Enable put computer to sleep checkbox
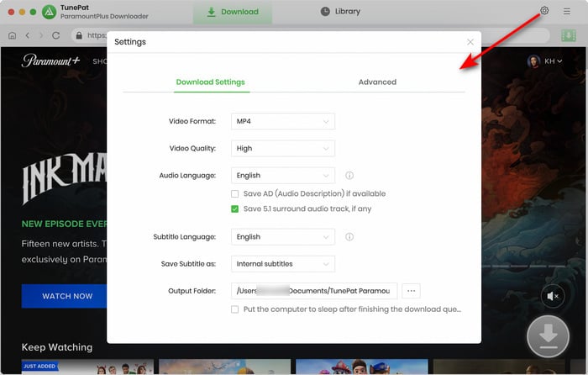The width and height of the screenshot is (588, 375). tap(234, 309)
